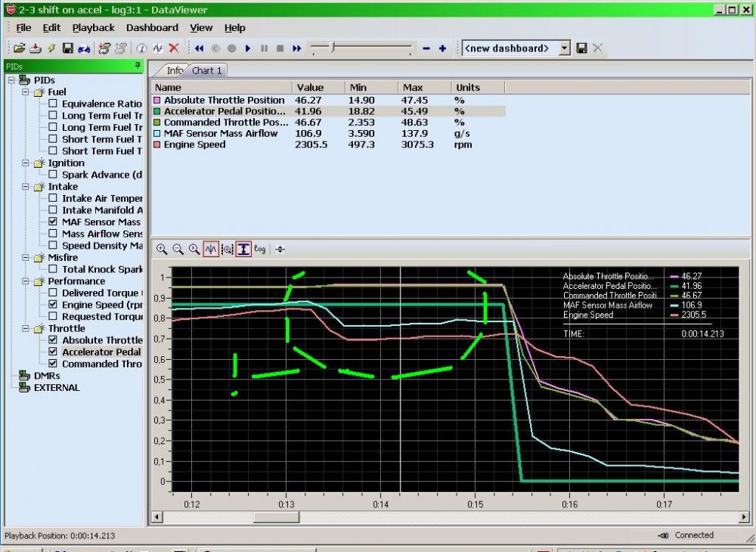Click the open log file folder icon
The image size is (756, 552).
coord(20,48)
